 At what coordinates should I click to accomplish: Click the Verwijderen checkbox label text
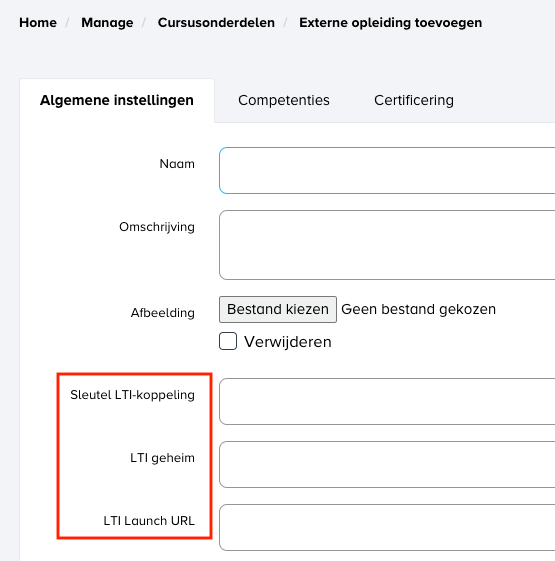pos(288,342)
